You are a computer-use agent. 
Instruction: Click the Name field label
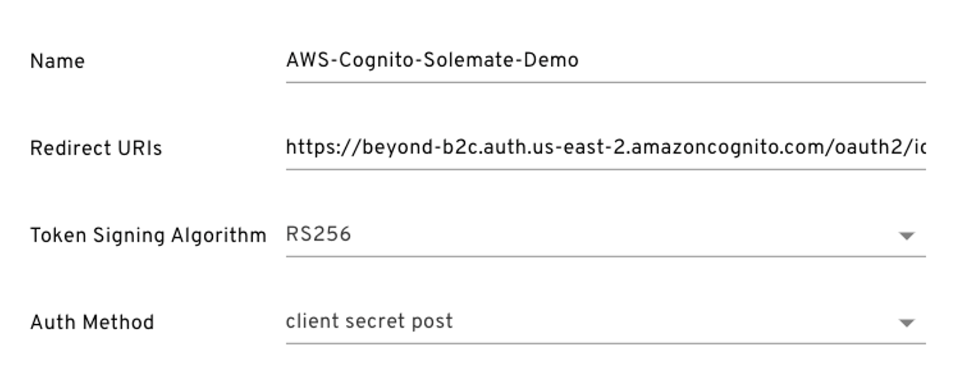click(x=57, y=61)
